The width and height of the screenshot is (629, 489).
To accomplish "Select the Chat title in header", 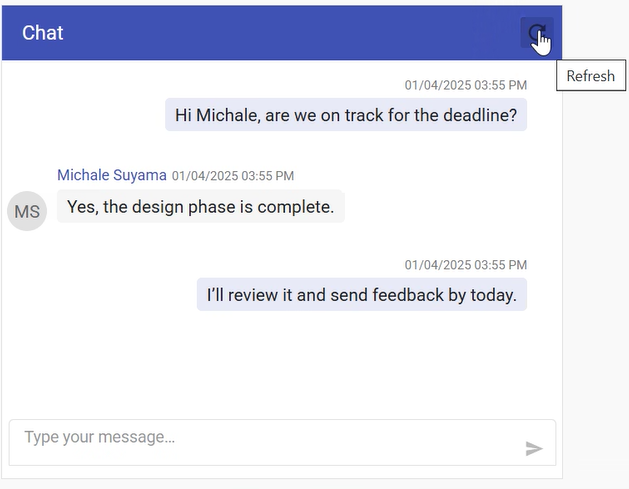I will coord(43,33).
